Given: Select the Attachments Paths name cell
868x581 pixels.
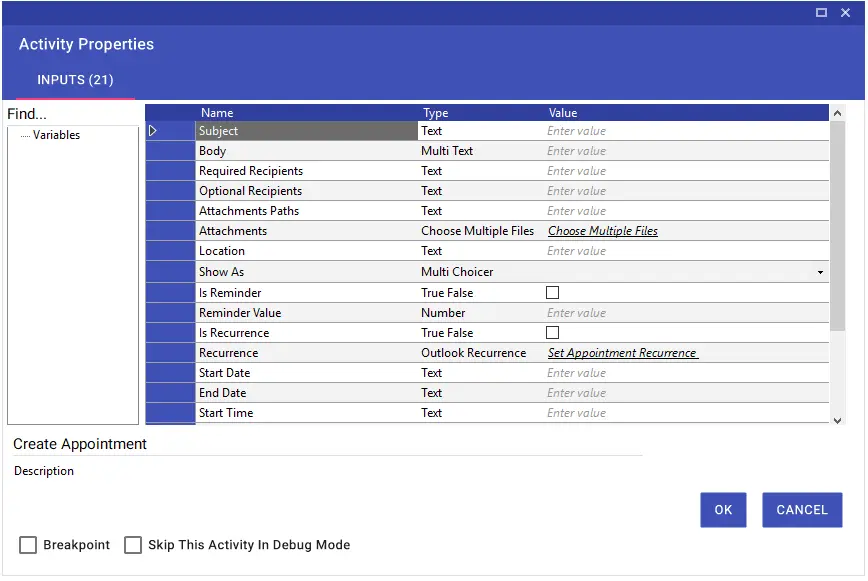Looking at the screenshot, I should coord(307,211).
